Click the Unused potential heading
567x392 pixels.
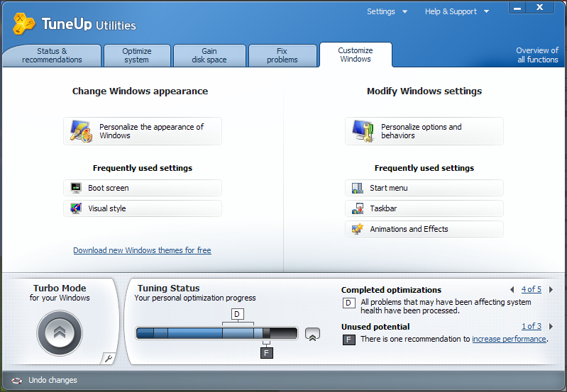(x=375, y=327)
